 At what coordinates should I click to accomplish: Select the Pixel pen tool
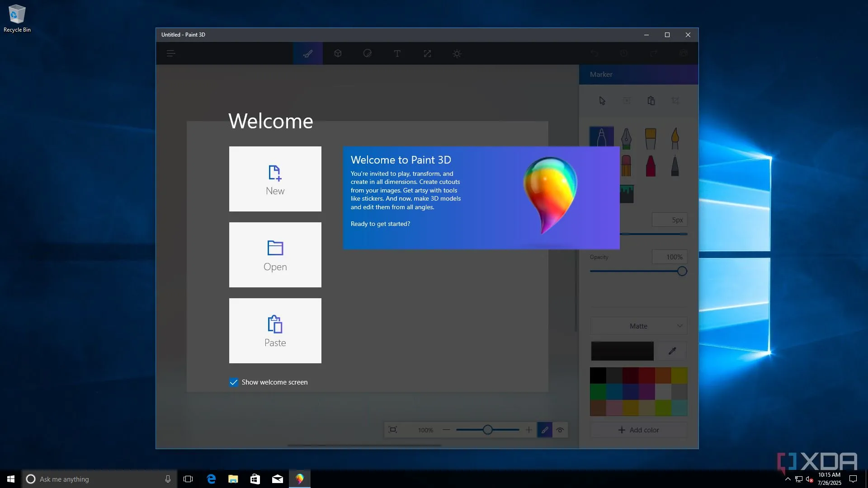[675, 166]
